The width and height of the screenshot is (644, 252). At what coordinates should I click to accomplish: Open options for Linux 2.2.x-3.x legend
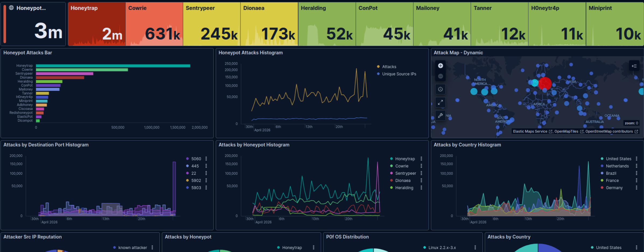475,247
